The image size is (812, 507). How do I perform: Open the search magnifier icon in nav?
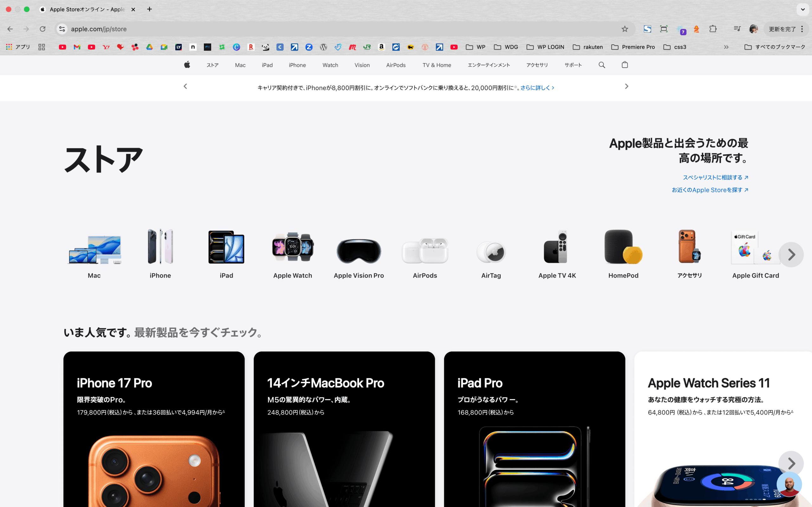tap(602, 65)
